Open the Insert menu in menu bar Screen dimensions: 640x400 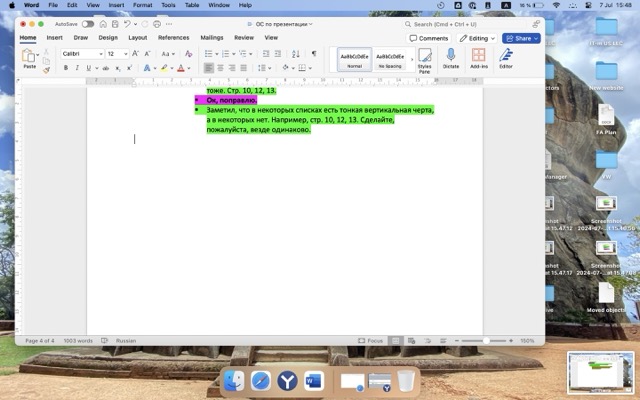pyautogui.click(x=116, y=5)
